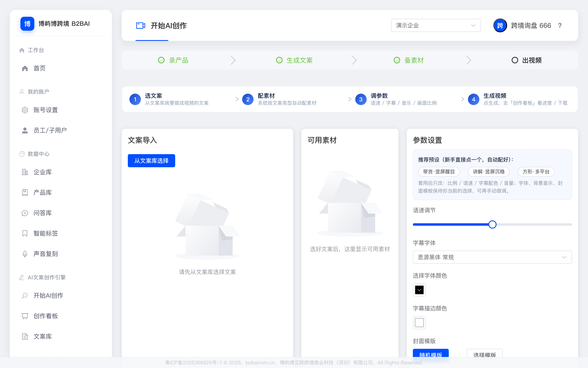Screen dimensions: 588x368
Task: Click the microphone icon for 声音复刻
Action: pyautogui.click(x=25, y=254)
